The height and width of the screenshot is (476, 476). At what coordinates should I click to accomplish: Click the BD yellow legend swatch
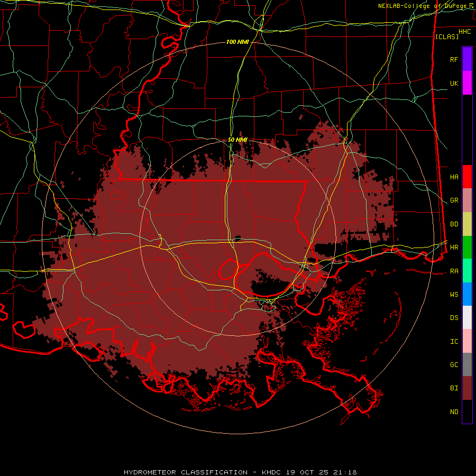pos(467,224)
